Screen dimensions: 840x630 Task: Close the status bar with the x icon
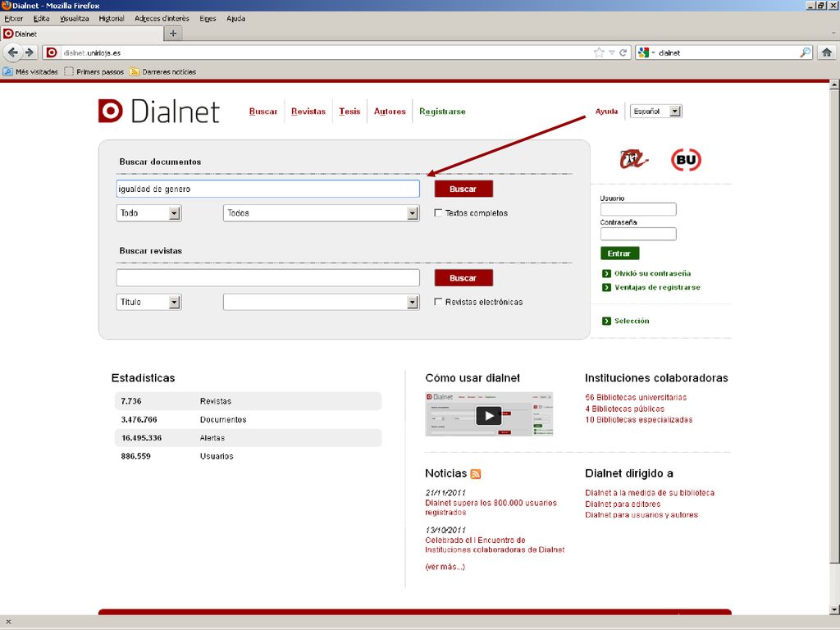(x=8, y=622)
